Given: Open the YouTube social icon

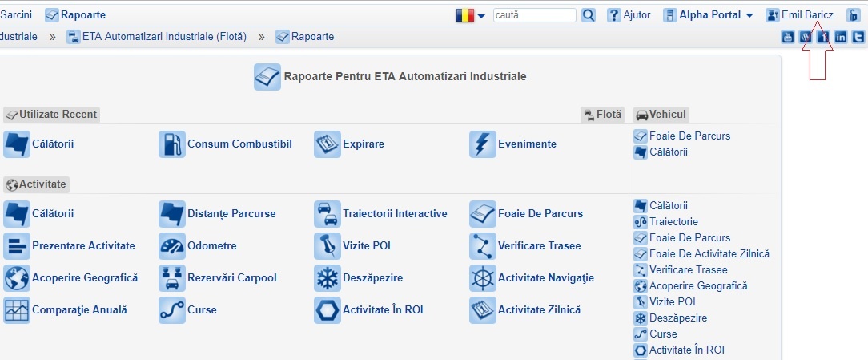Looking at the screenshot, I should pos(787,37).
